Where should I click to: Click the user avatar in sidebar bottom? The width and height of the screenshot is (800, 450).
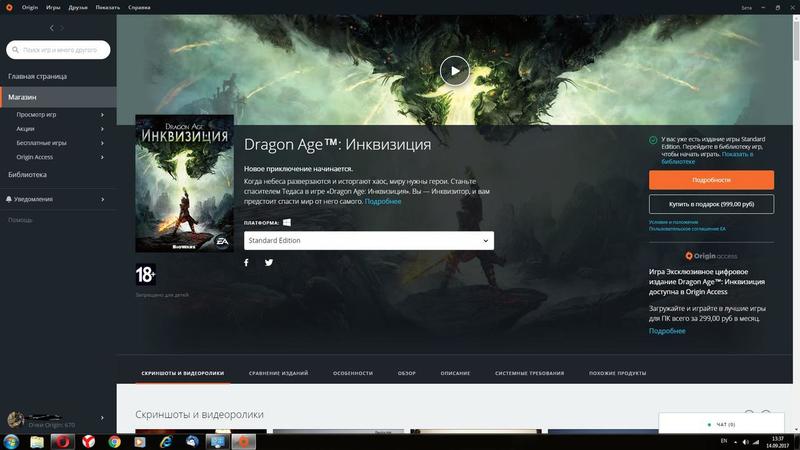click(x=15, y=419)
